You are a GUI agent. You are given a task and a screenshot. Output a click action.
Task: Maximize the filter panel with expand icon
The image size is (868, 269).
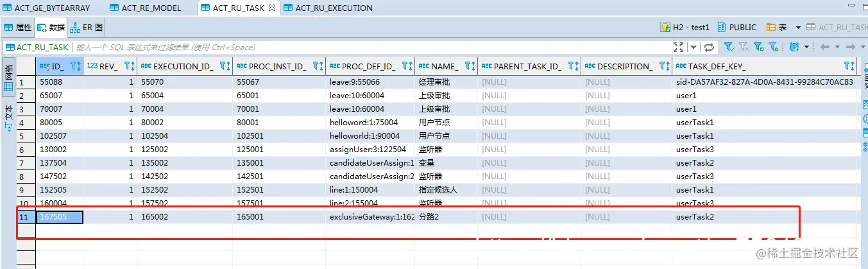[679, 47]
